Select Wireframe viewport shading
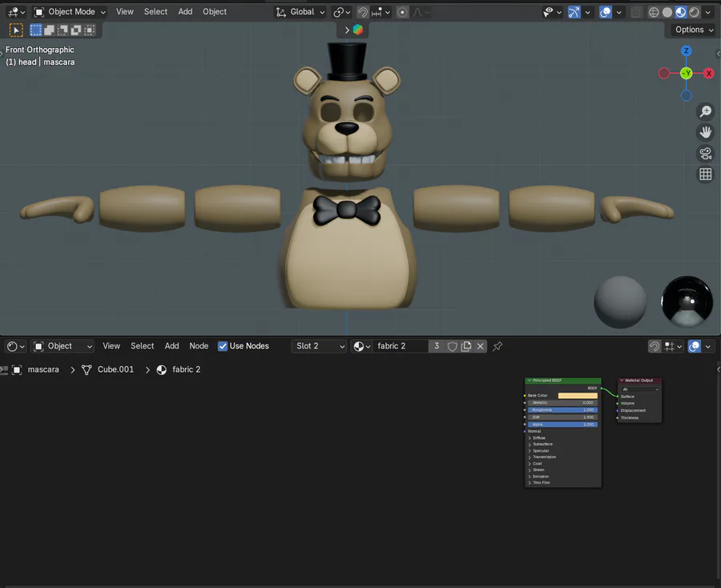Screen dimensions: 721x588 (x=654, y=12)
